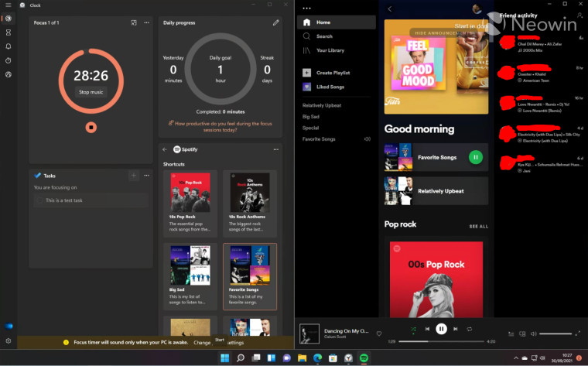The width and height of the screenshot is (588, 366).
Task: Toggle repeat in the Spotify player
Action: pos(470,329)
